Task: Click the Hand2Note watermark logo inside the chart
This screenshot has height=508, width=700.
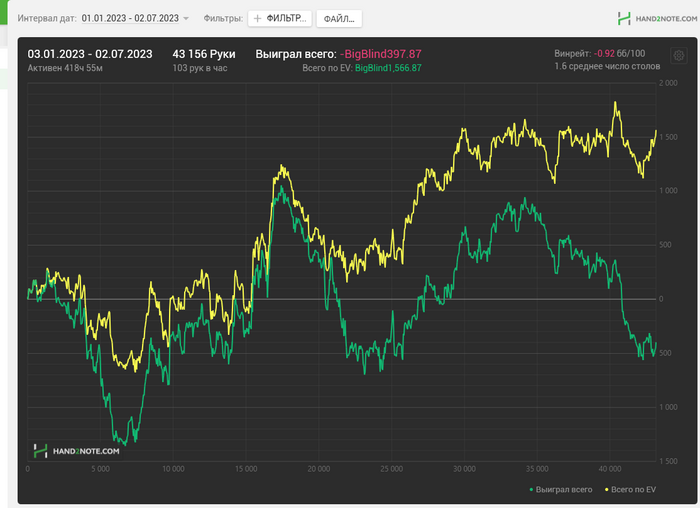Action: 76,451
